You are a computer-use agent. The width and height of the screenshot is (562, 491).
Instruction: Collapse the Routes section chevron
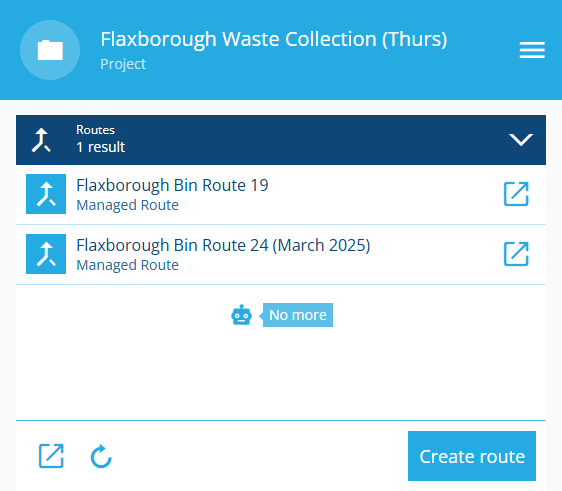tap(521, 140)
